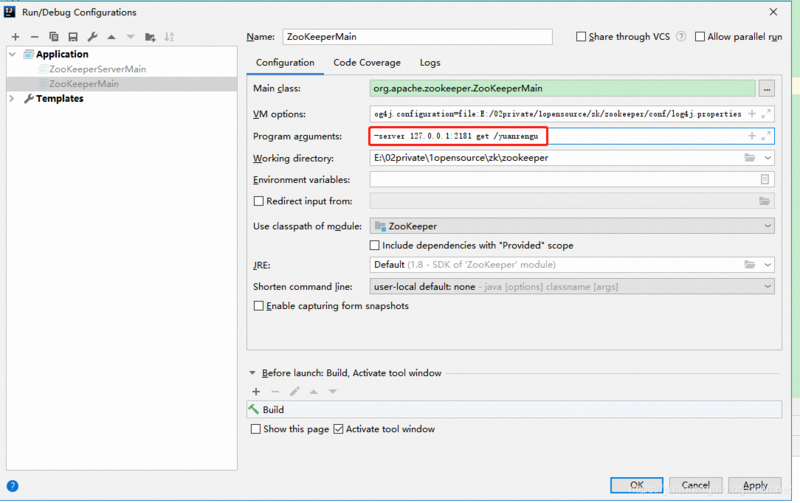The image size is (800, 503).
Task: Move configuration down in list
Action: pos(131,37)
